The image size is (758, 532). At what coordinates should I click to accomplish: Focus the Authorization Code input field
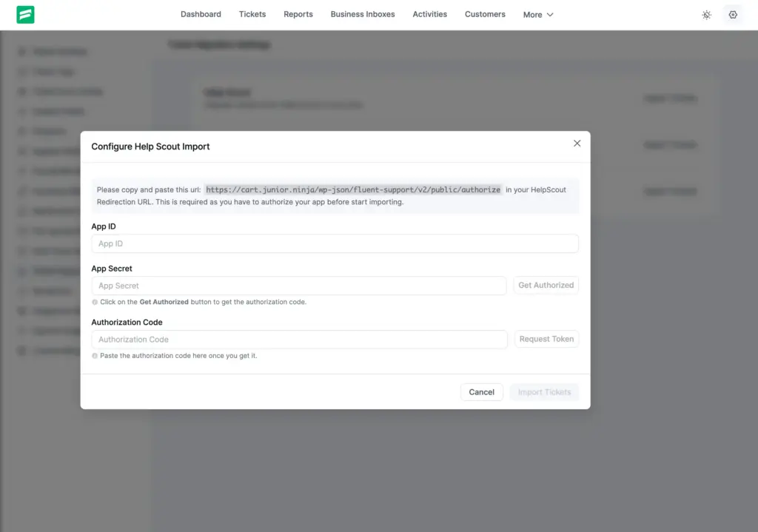(299, 339)
